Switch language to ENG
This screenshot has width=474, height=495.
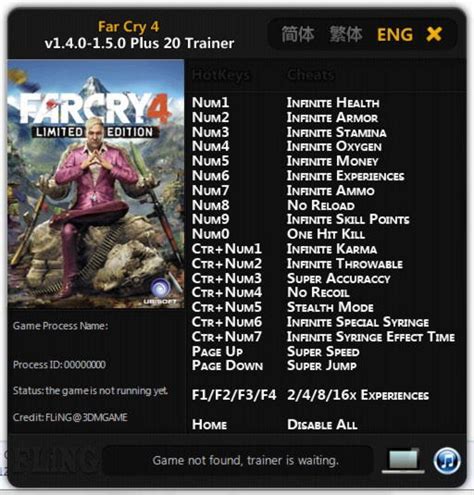(395, 35)
